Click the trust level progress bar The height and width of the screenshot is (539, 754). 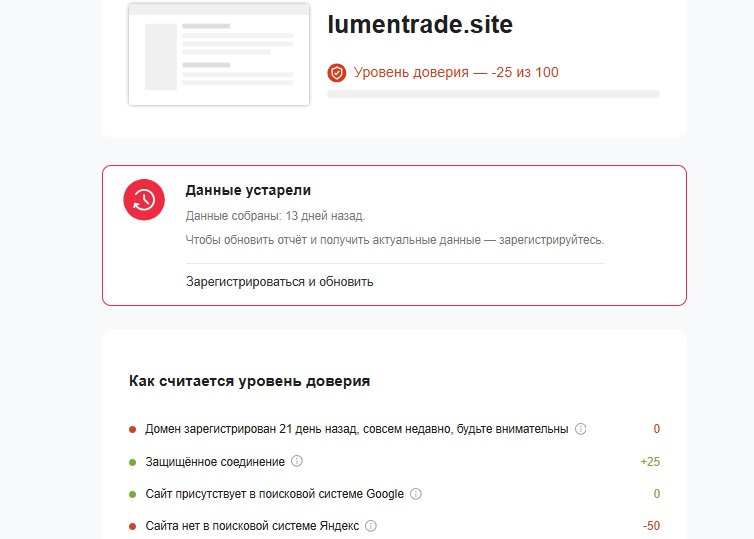pyautogui.click(x=493, y=94)
